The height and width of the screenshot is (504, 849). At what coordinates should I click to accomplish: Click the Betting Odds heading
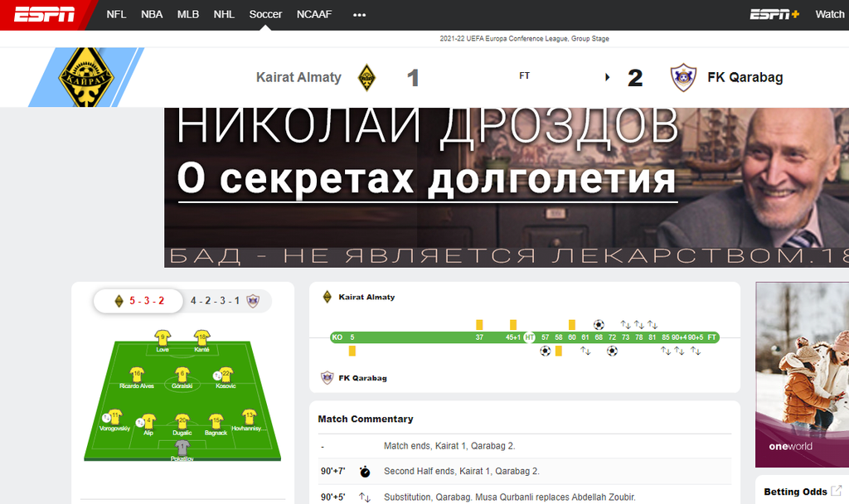(x=795, y=492)
